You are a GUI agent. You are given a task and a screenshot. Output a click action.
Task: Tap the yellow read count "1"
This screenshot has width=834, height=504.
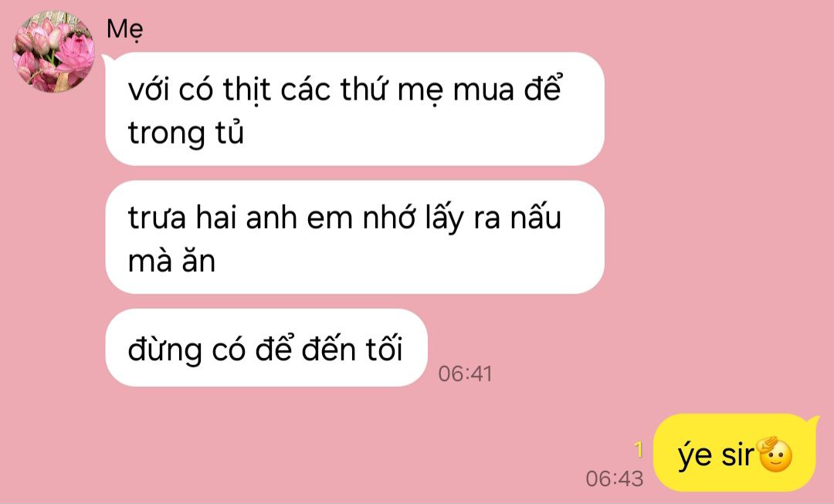pos(639,450)
